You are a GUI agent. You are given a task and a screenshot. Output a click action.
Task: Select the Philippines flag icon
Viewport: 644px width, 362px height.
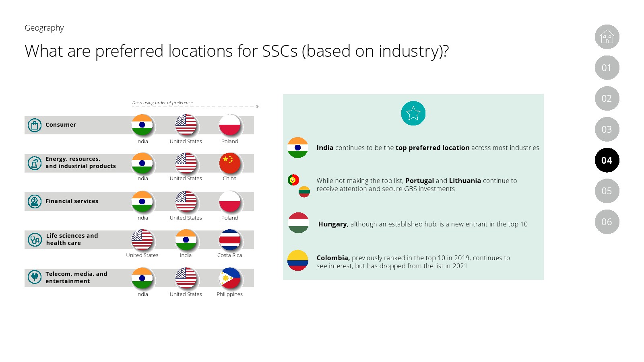(230, 278)
